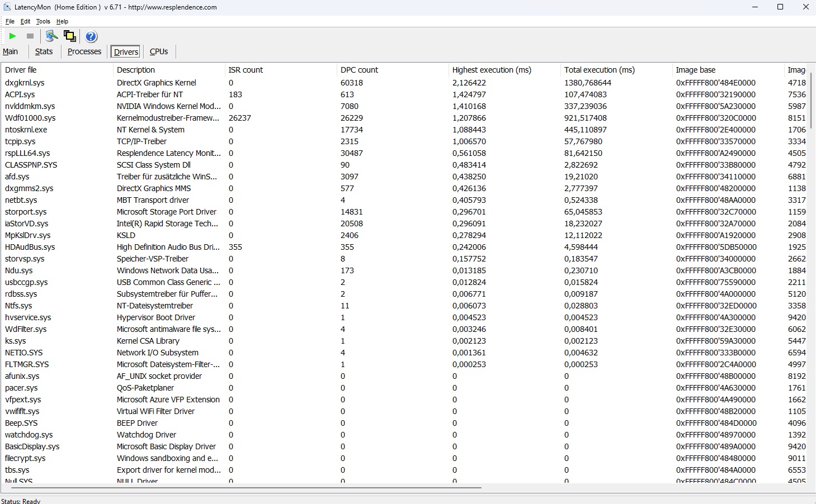The height and width of the screenshot is (504, 816).
Task: Select the Ntfs.sys row
Action: (405, 306)
